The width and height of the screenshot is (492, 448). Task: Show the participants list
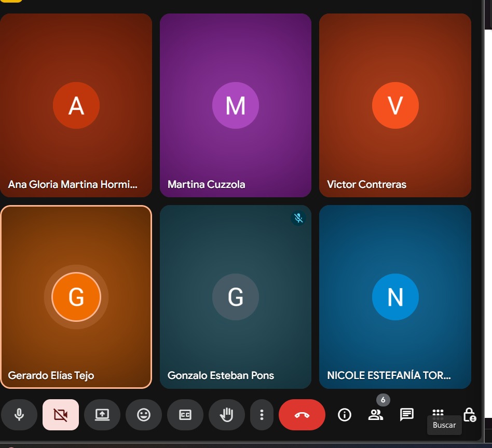coord(375,415)
